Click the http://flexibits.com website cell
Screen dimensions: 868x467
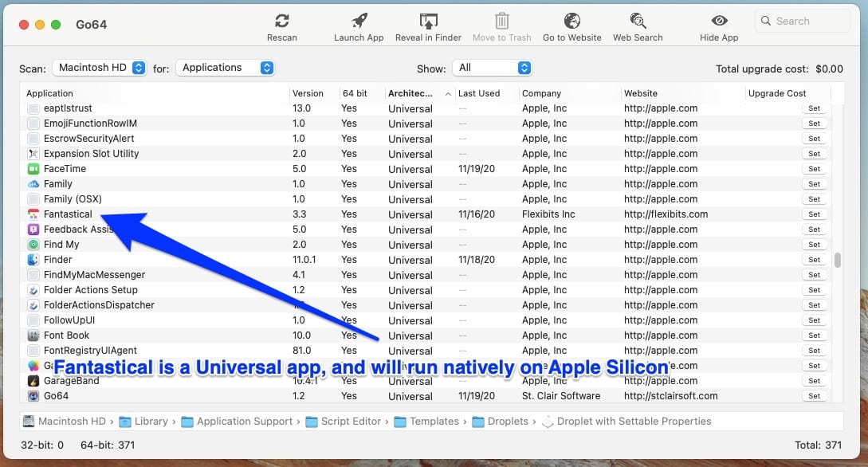(666, 214)
